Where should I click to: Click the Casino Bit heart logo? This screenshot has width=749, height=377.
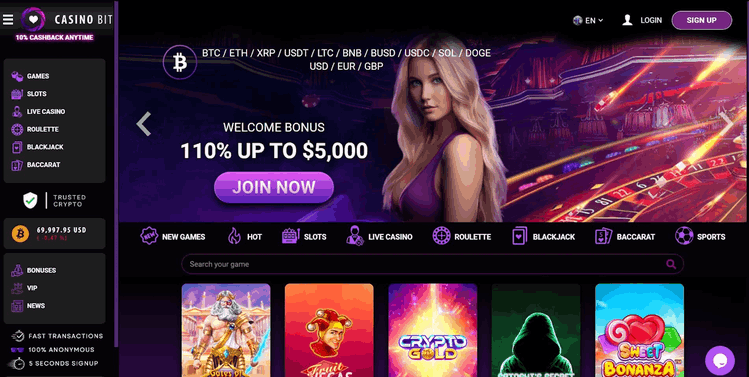click(33, 19)
